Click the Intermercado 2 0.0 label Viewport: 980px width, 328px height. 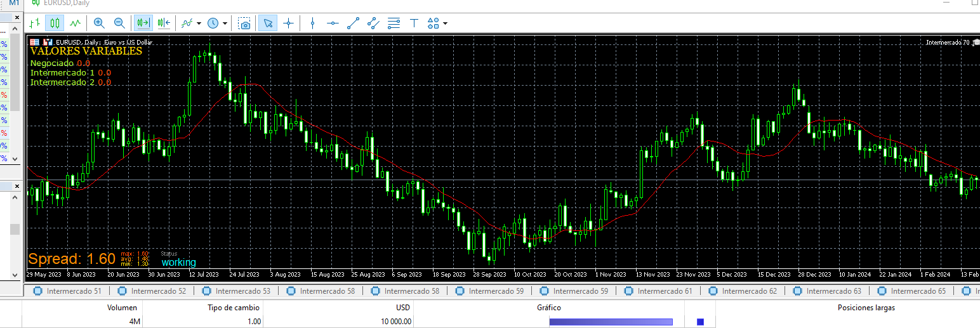[70, 82]
